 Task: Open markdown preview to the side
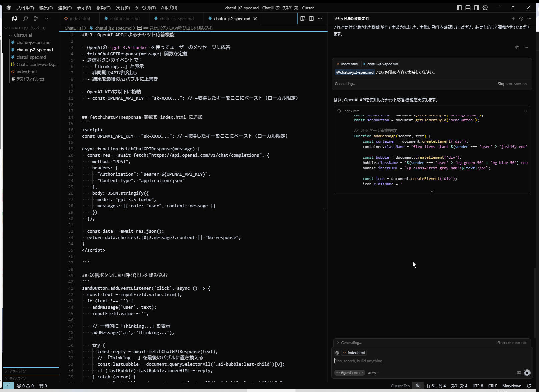coord(303,19)
